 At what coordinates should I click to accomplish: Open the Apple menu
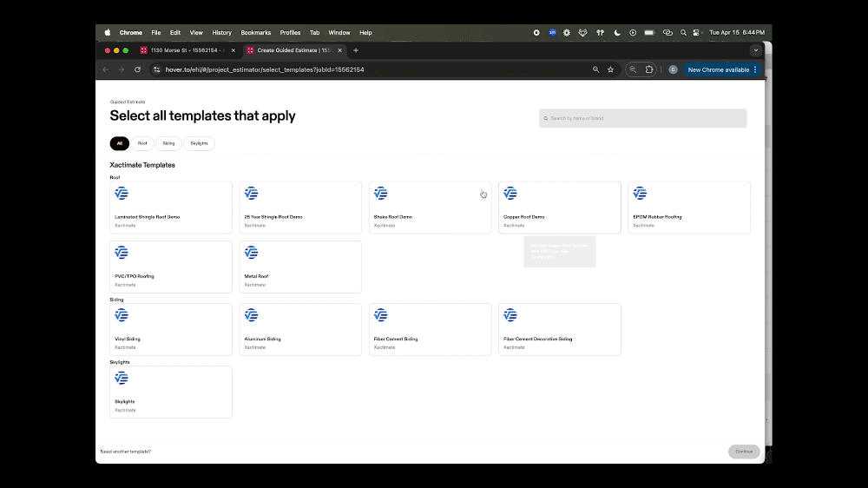pyautogui.click(x=108, y=33)
